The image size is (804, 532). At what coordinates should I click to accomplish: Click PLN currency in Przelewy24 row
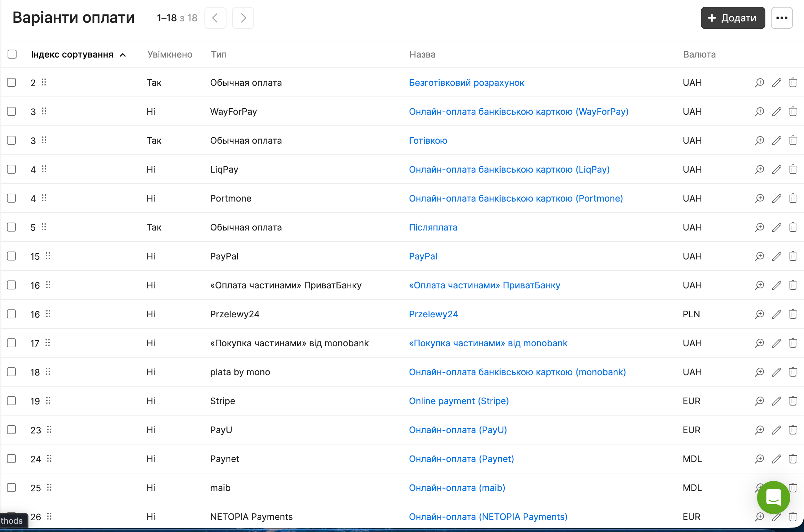point(691,314)
